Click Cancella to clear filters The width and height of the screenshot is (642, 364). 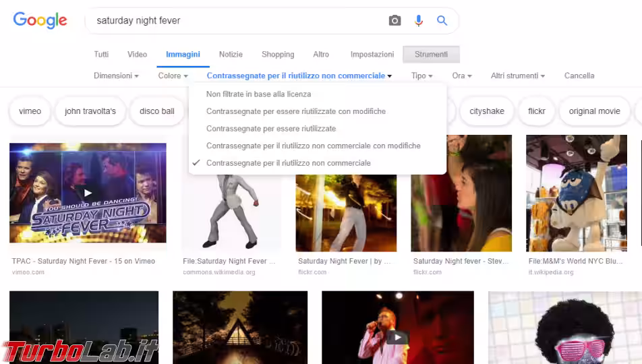click(x=579, y=75)
